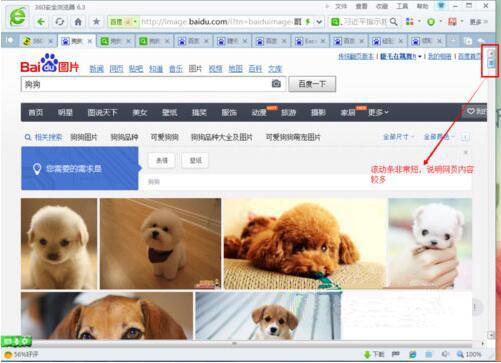Viewport: 501px width, 363px height.
Task: Click the camera image-search icon
Action: coord(276,84)
